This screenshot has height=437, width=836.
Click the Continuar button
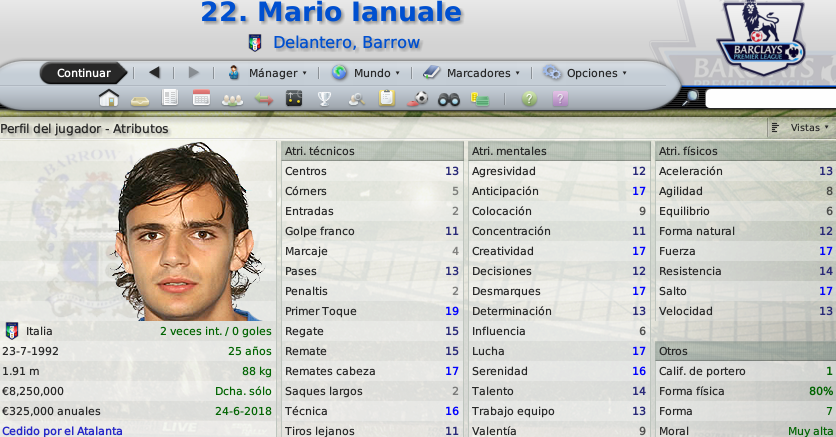84,73
